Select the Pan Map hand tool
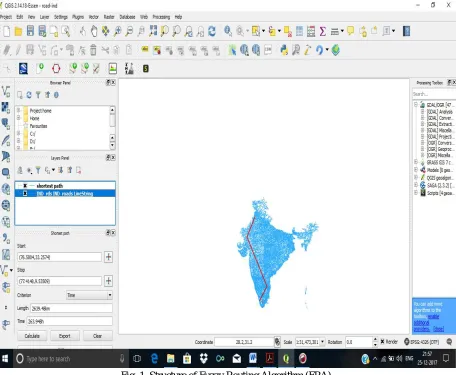This screenshot has height=375, width=456. click(x=94, y=31)
